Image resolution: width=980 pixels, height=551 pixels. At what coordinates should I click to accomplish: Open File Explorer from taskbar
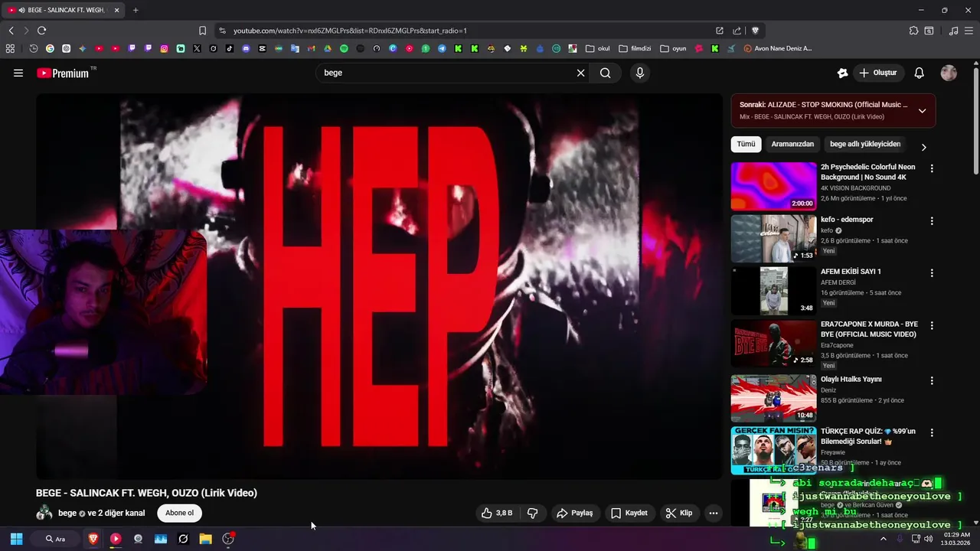[205, 539]
